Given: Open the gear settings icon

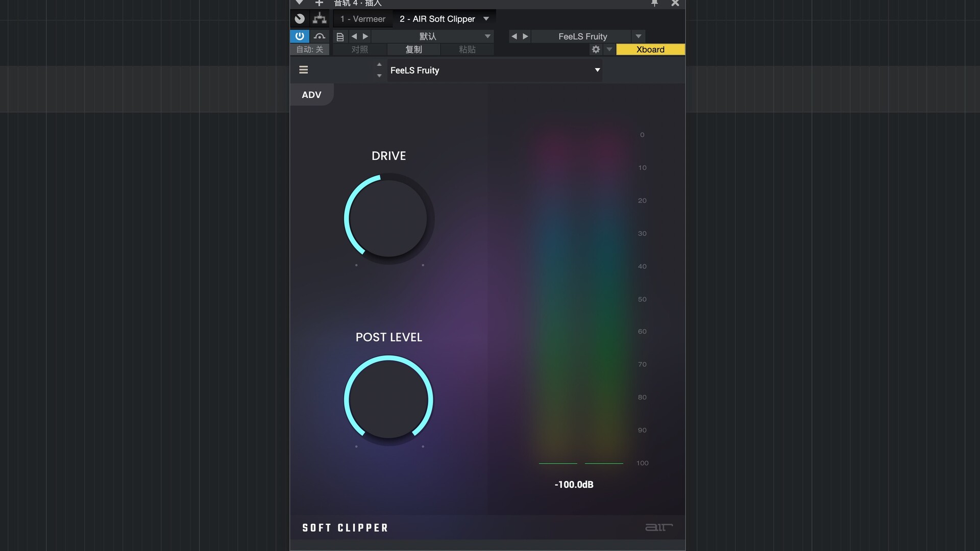Looking at the screenshot, I should (x=596, y=49).
